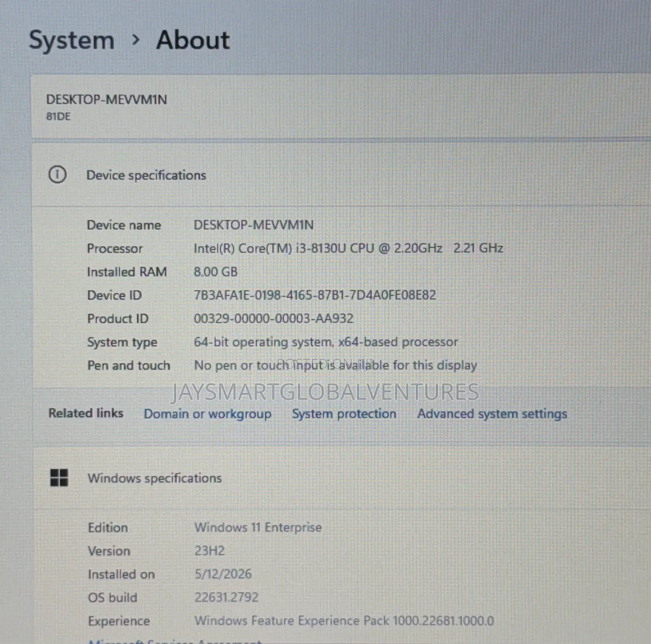Image resolution: width=651 pixels, height=644 pixels.
Task: Collapse the Device specifications section header
Action: [341, 175]
